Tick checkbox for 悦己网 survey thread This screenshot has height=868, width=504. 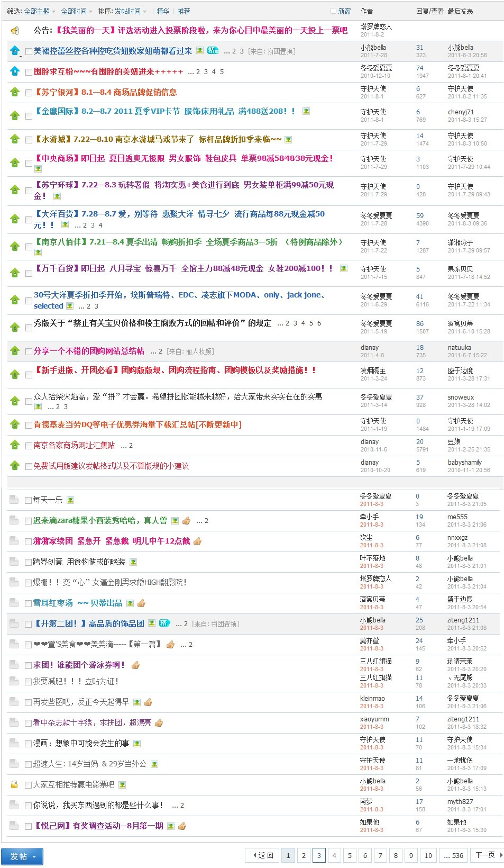[x=29, y=826]
